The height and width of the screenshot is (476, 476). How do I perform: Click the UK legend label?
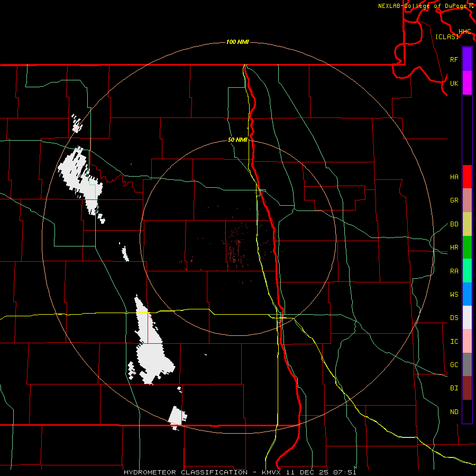coord(454,83)
